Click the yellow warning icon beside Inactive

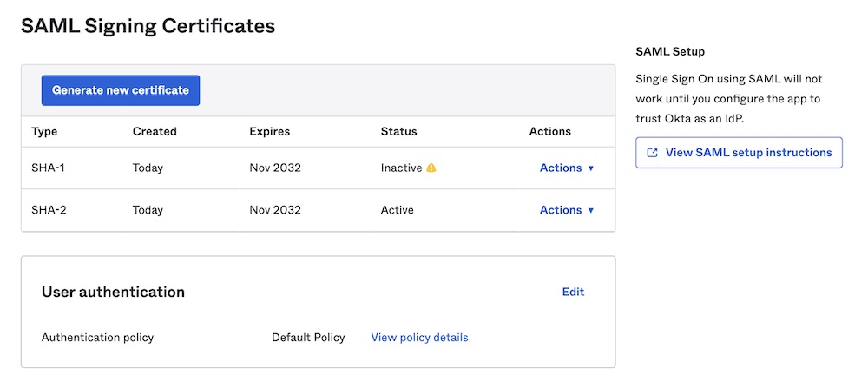431,168
